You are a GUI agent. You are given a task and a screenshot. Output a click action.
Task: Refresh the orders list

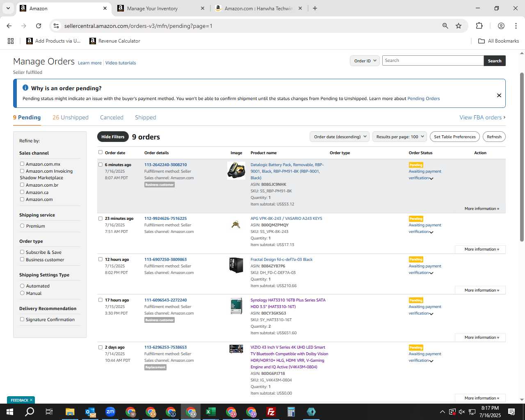(494, 137)
